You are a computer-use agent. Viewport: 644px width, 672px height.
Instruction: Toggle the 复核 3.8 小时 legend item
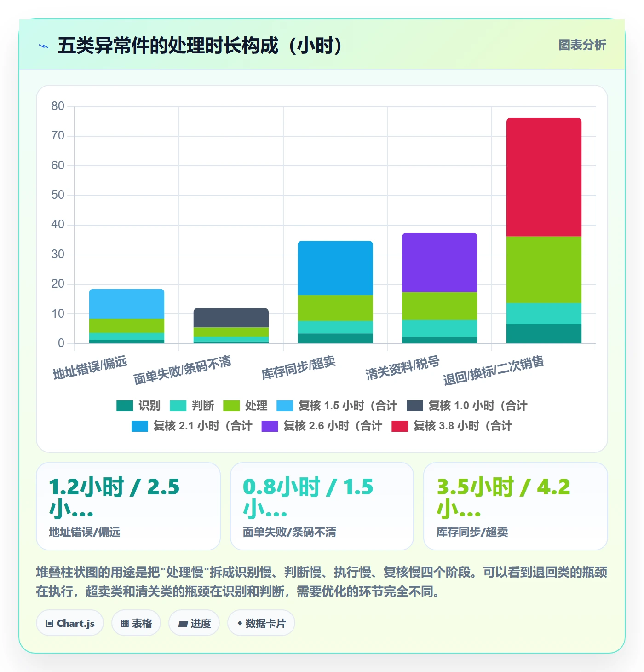pyautogui.click(x=452, y=426)
